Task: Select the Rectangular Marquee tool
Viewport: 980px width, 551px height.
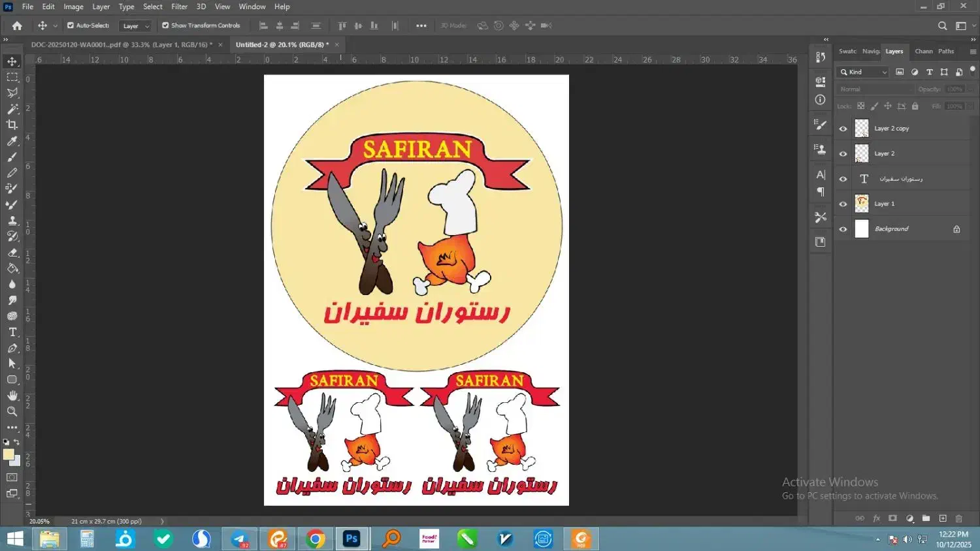Action: click(x=12, y=77)
